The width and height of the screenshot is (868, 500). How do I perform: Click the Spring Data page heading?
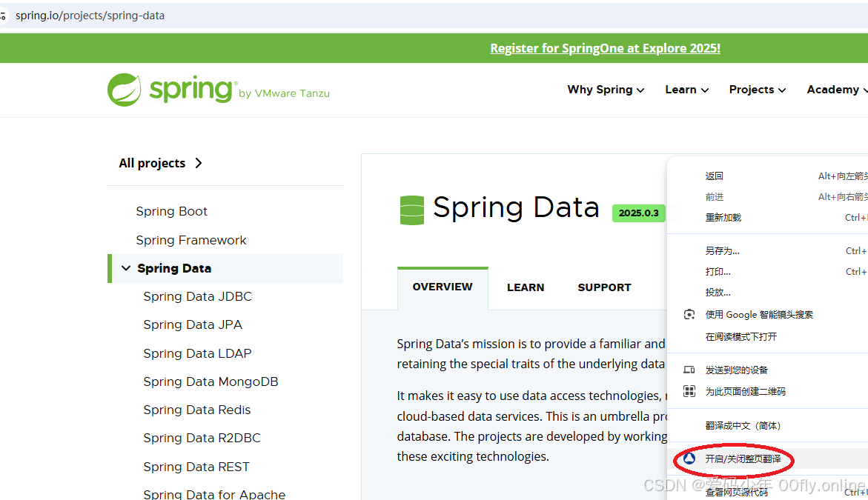[x=516, y=208]
